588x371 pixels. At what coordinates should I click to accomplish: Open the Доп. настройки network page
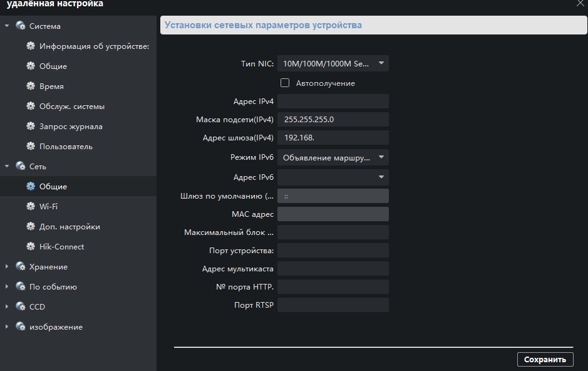(x=69, y=227)
